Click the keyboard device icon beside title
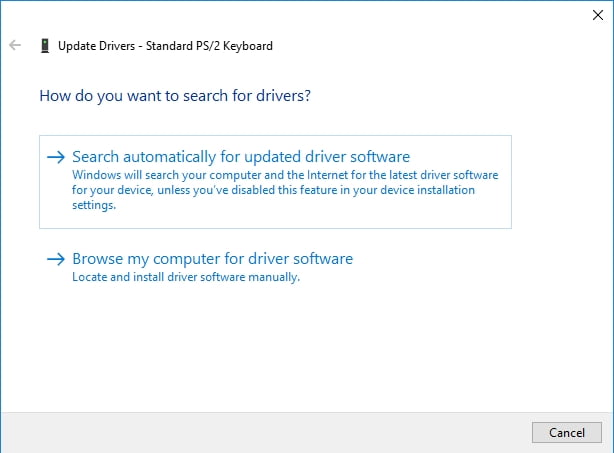This screenshot has width=614, height=453. (45, 46)
